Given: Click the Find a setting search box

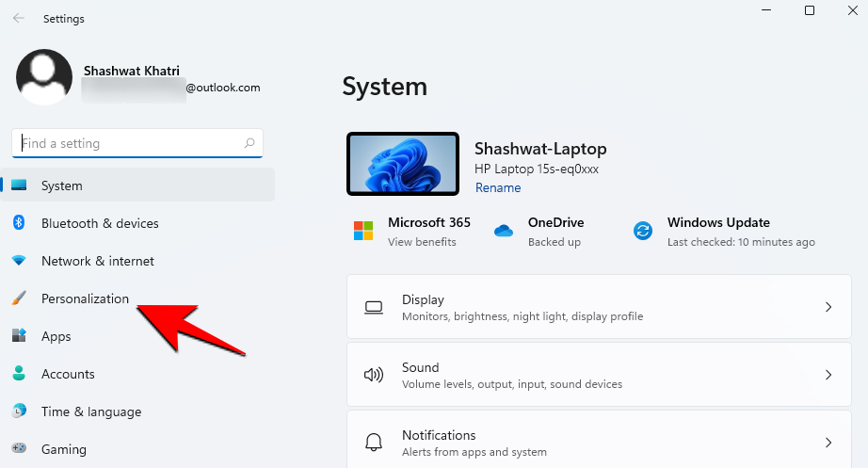Looking at the screenshot, I should [132, 143].
